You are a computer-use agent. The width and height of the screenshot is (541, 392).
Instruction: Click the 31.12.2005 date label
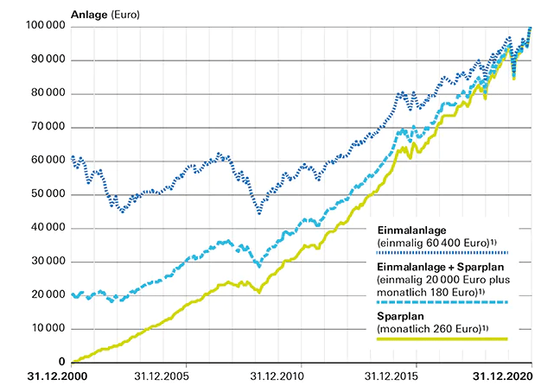[162, 376]
